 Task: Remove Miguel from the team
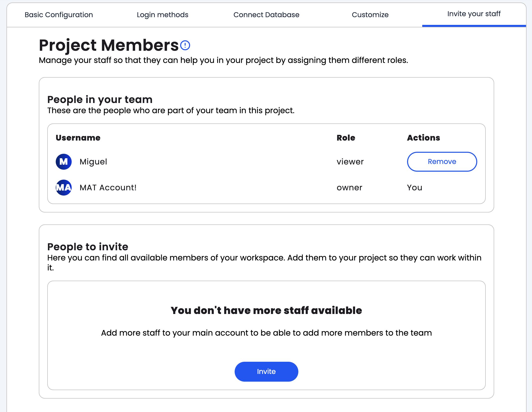(x=442, y=162)
